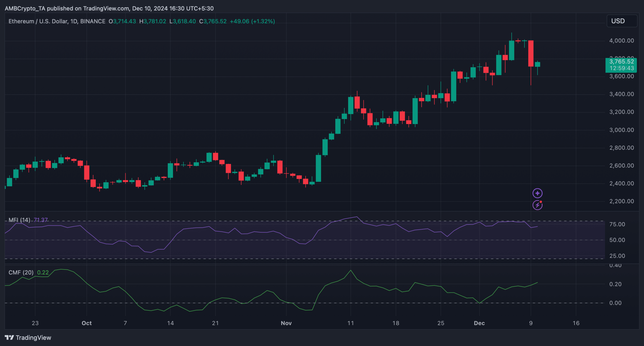Viewport: 644px width, 346px height.
Task: Click the current price label 3,765.52
Action: coord(621,62)
